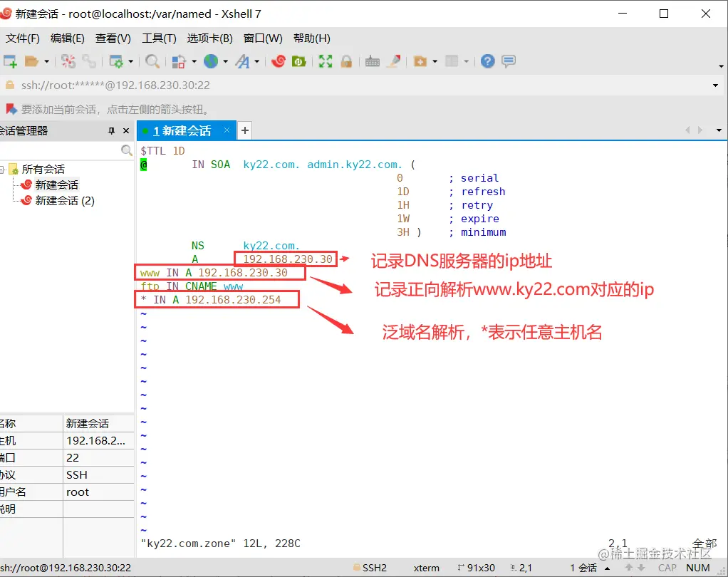The width and height of the screenshot is (728, 577).
Task: Click the Find magnifier toolbar icon
Action: click(152, 61)
